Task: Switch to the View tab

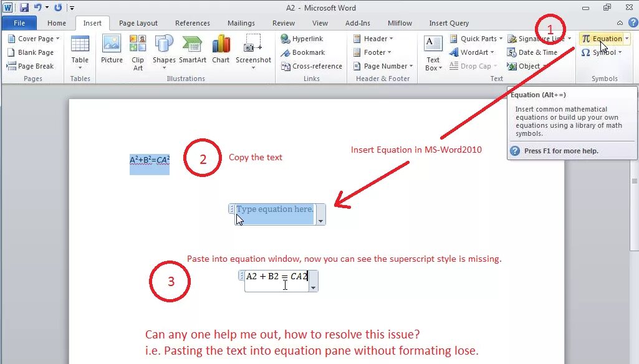Action: (320, 23)
